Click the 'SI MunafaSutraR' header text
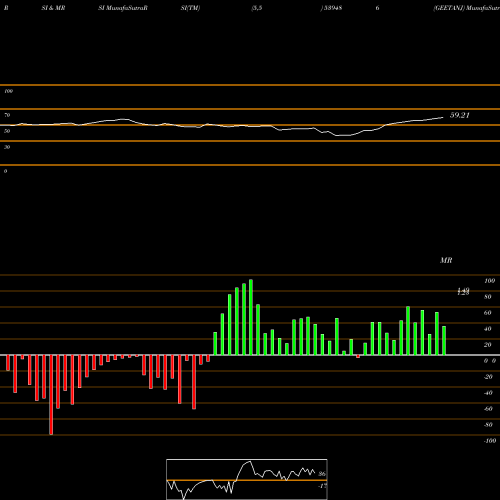Image resolution: width=500 pixels, height=500 pixels. [x=123, y=8]
